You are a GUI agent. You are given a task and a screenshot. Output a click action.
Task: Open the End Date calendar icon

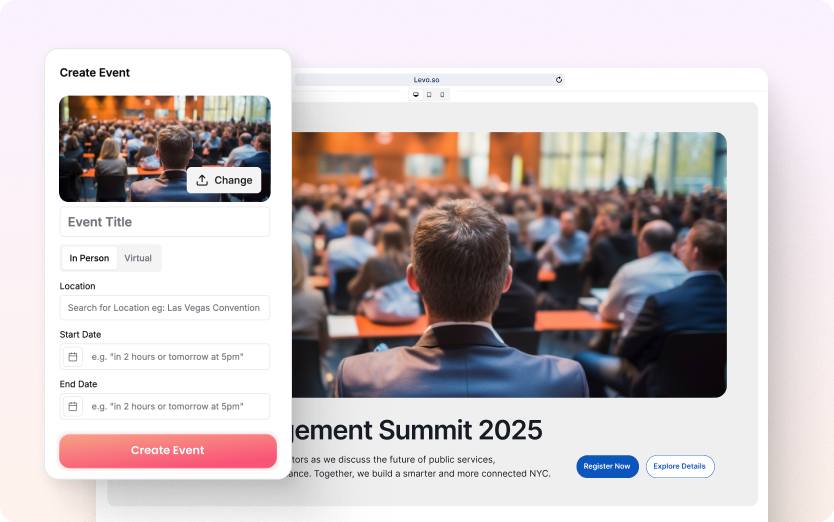coord(73,407)
